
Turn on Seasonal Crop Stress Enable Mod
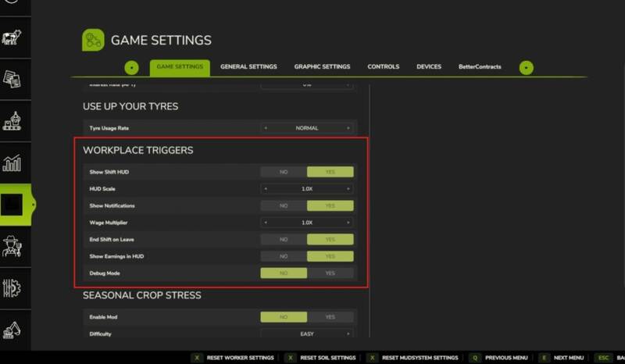pyautogui.click(x=330, y=317)
